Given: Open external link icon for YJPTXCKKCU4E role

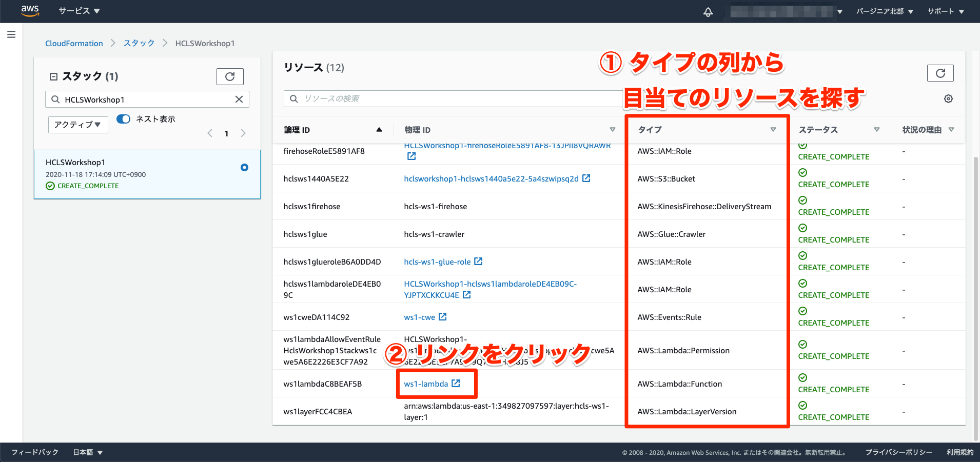Looking at the screenshot, I should click(x=466, y=295).
